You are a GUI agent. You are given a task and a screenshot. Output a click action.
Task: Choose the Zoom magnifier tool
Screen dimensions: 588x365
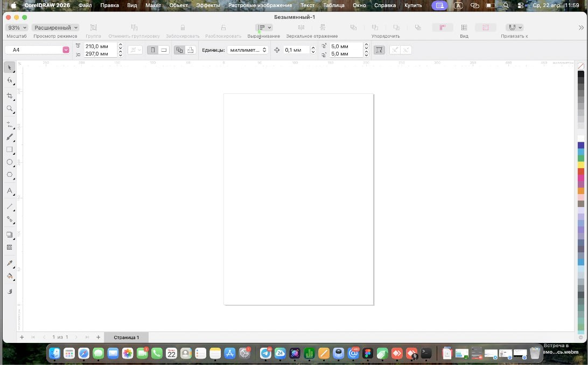(10, 109)
